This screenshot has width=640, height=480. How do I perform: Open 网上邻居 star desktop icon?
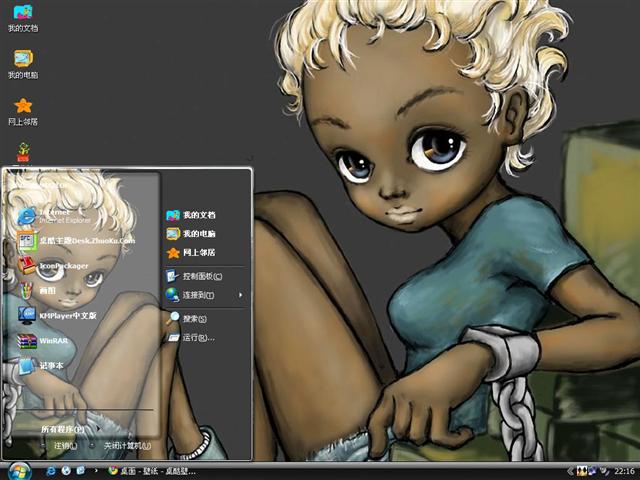point(23,112)
